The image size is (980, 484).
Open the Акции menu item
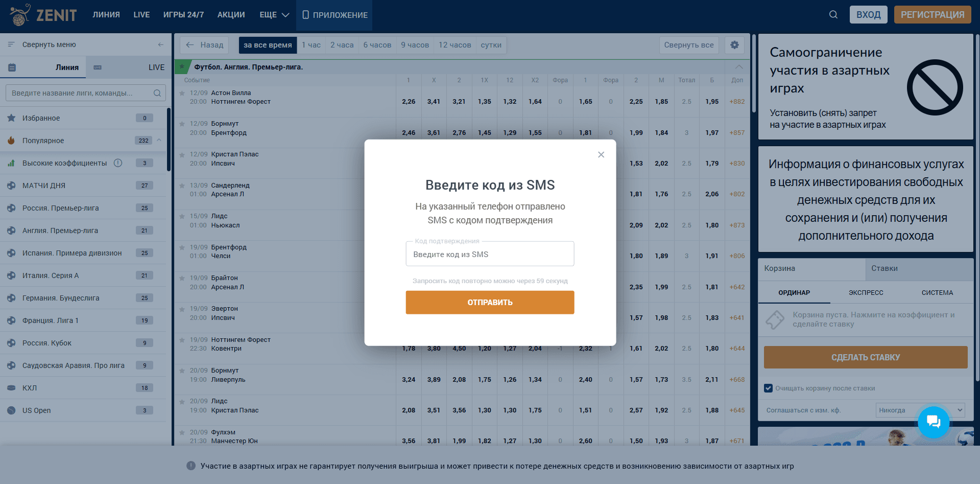pos(231,15)
